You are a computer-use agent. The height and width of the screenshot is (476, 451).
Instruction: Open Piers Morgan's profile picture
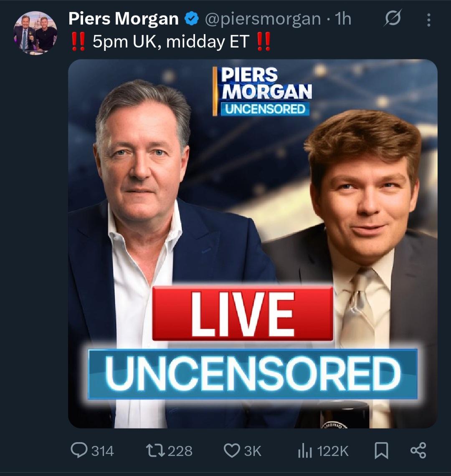pyautogui.click(x=35, y=33)
